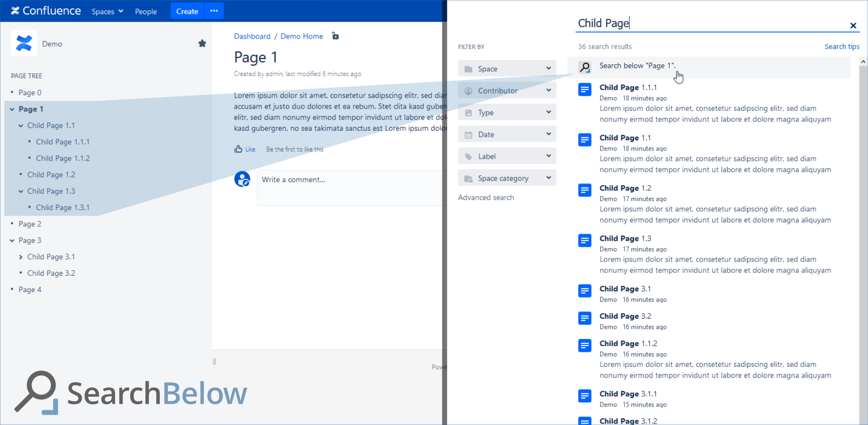This screenshot has height=425, width=868.
Task: Select Child Page 1.1.1 in page tree
Action: [x=63, y=142]
